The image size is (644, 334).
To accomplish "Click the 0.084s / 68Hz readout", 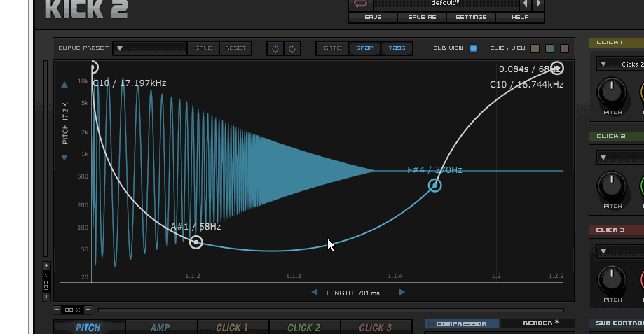I will (529, 69).
